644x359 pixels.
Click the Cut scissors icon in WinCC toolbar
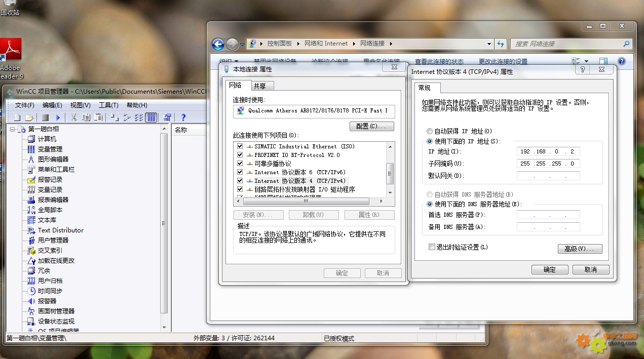click(x=73, y=117)
